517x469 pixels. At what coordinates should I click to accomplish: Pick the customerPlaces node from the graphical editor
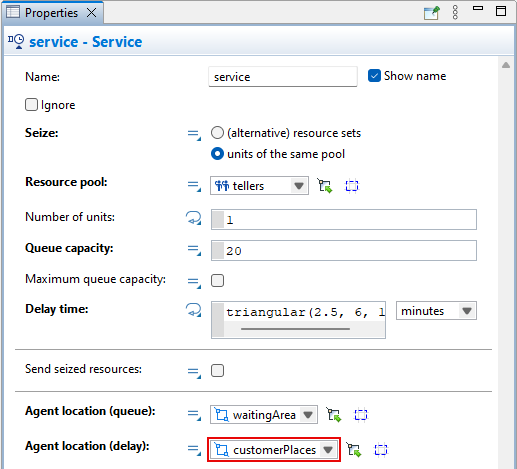[x=354, y=450]
